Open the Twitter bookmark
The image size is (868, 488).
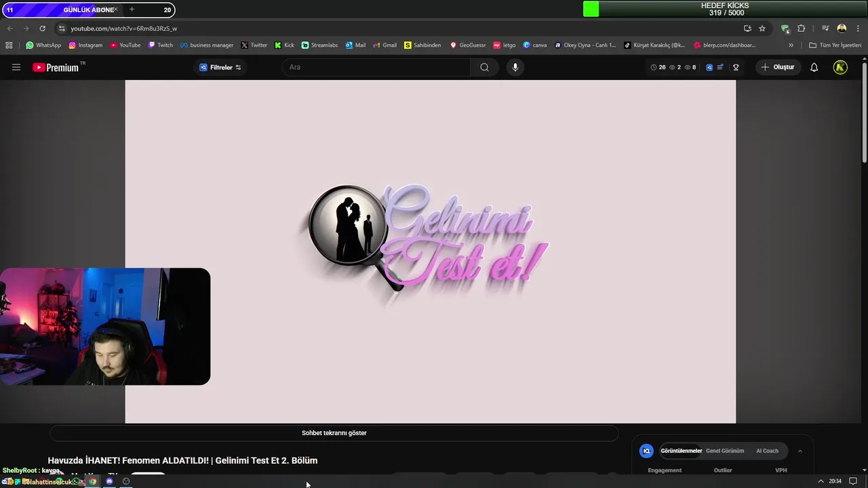point(254,45)
